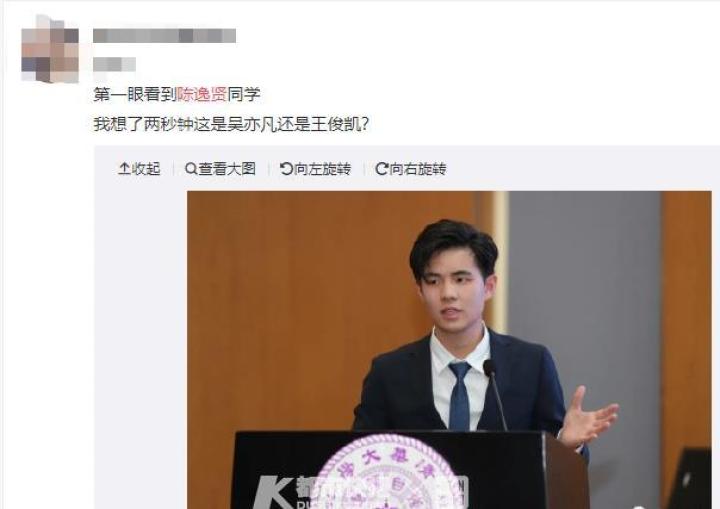This screenshot has width=720, height=509.
Task: Click the microphone shown in the photo
Action: (x=495, y=395)
